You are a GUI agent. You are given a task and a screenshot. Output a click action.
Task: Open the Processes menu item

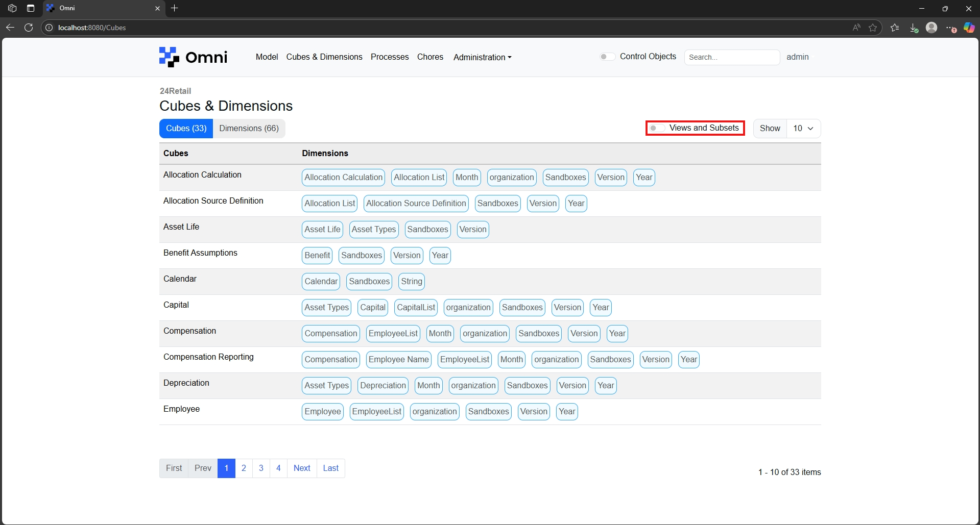[390, 57]
